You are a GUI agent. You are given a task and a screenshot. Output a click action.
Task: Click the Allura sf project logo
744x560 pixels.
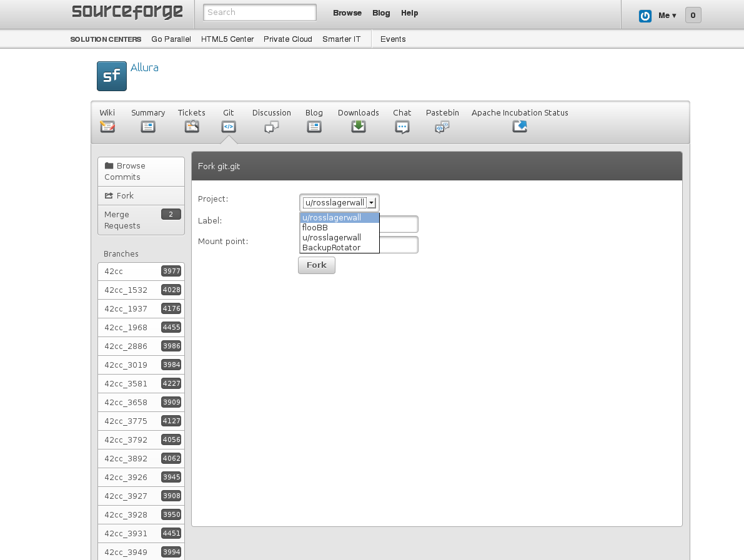pyautogui.click(x=112, y=76)
